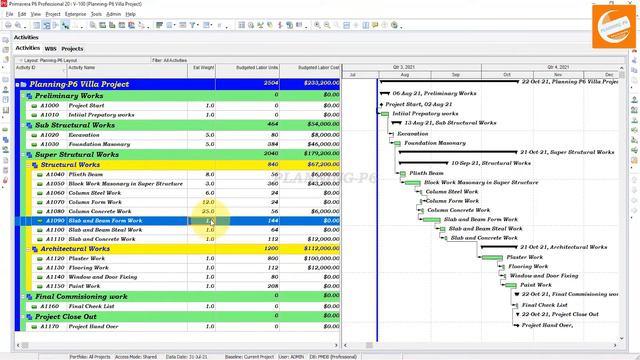Collapse the Project Close Out band
Screen dimensions: 640x360
(23, 317)
